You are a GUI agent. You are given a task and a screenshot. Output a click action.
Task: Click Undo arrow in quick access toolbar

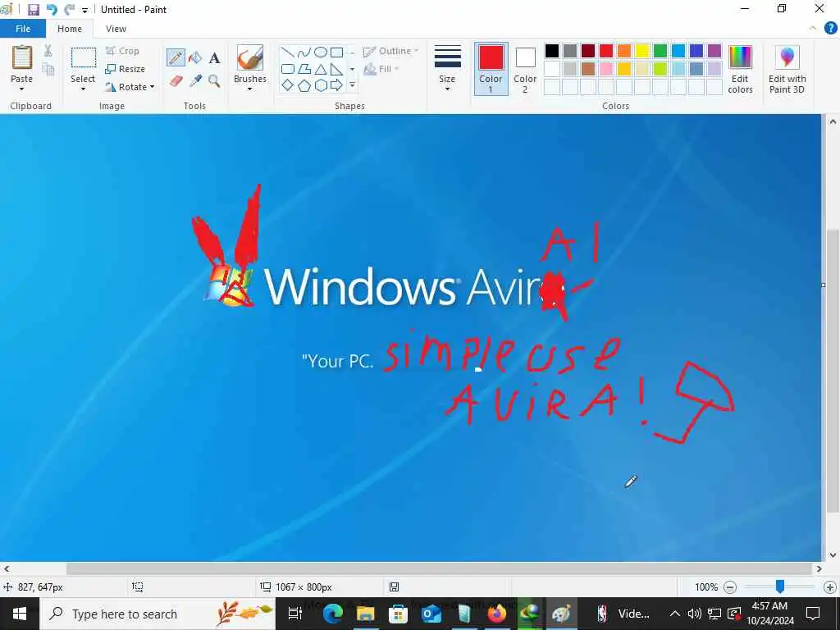click(52, 9)
